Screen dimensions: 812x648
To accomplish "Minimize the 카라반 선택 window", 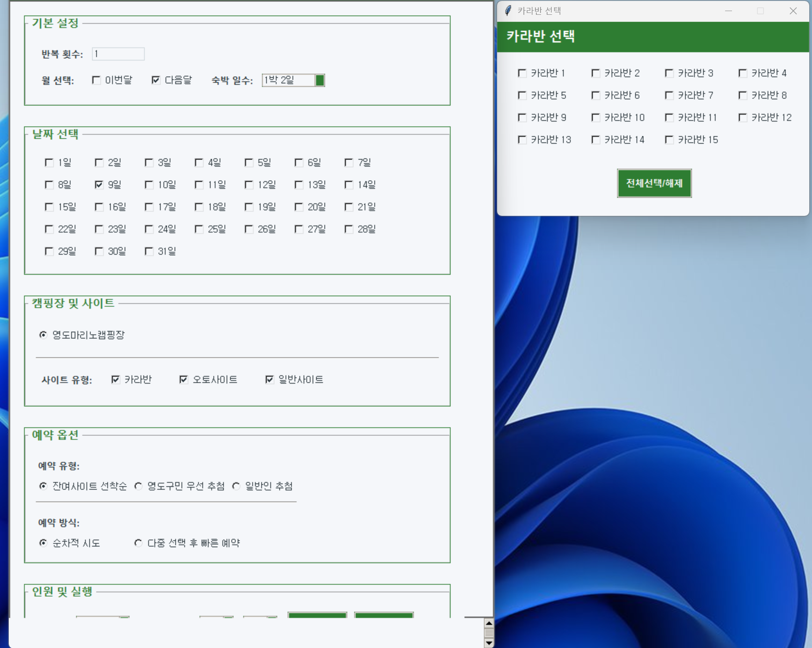I will 728,11.
